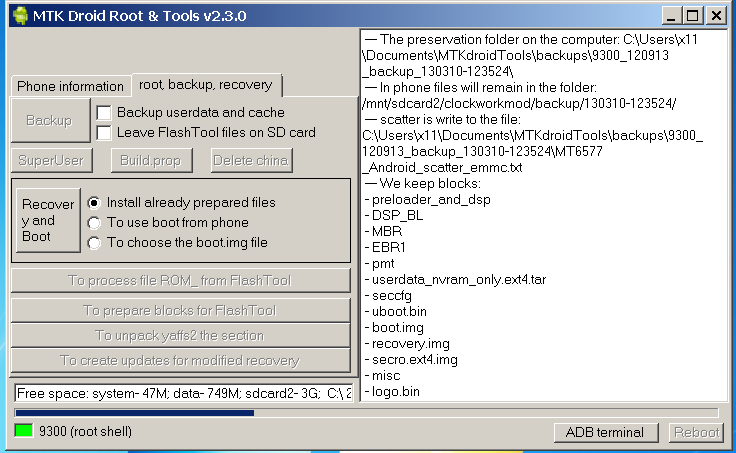Click To create updates for modified recovery
The height and width of the screenshot is (453, 736).
(180, 361)
